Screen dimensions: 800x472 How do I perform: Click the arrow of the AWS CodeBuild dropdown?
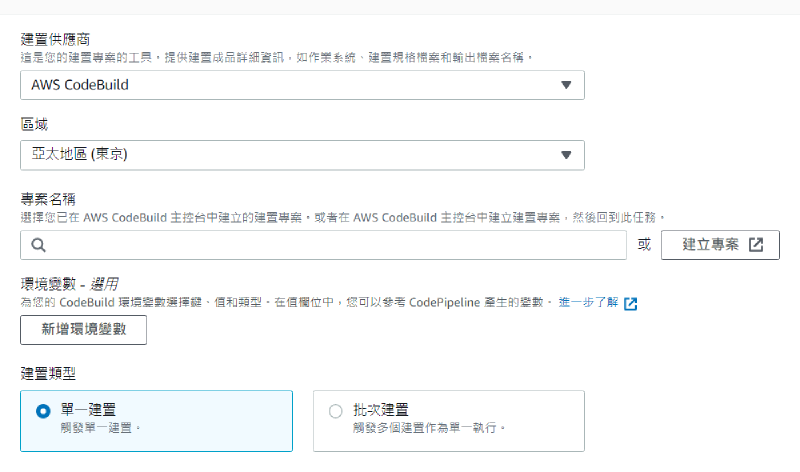[566, 85]
